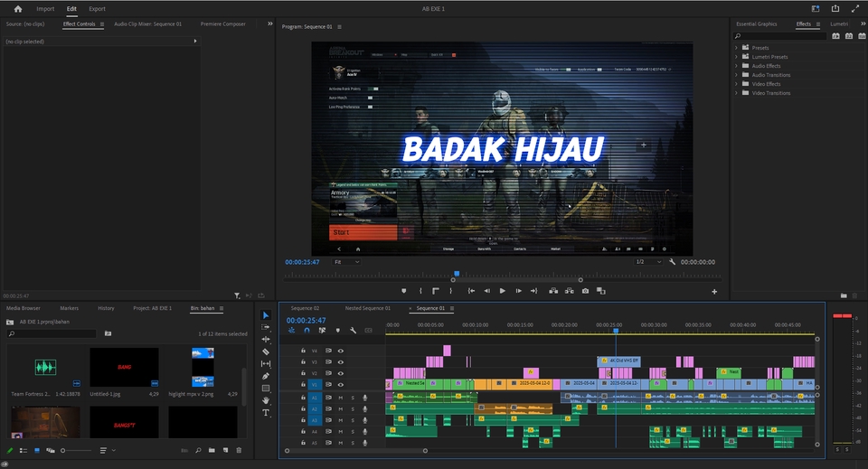
Task: Click the Import workspace button
Action: (x=45, y=8)
